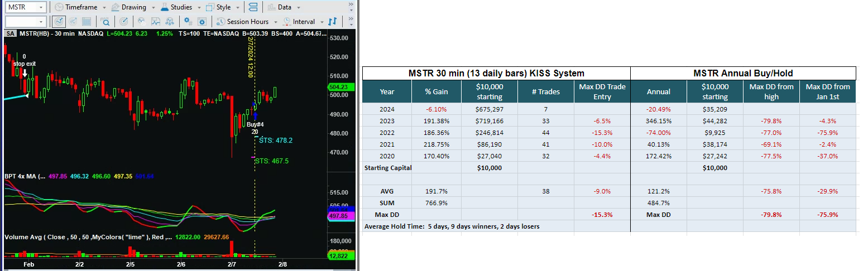The height and width of the screenshot is (271, 868).
Task: Click the Average Hold Time row text
Action: [452, 226]
